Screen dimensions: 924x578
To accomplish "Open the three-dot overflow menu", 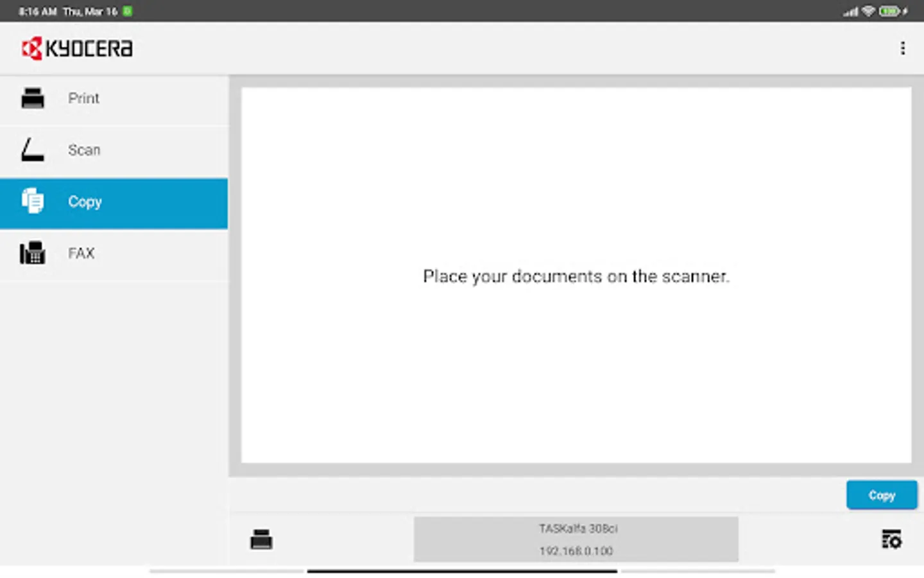I will 902,48.
